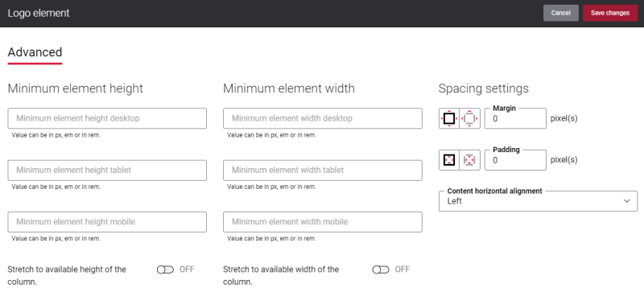Toggle stretch to available height switch
Screen dimensions: 644x296
tap(165, 269)
